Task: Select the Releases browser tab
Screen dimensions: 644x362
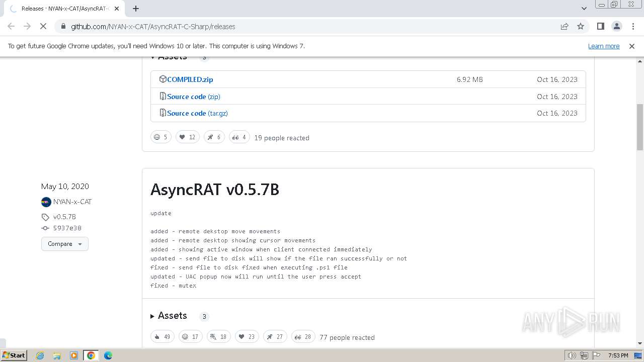Action: pos(64,9)
